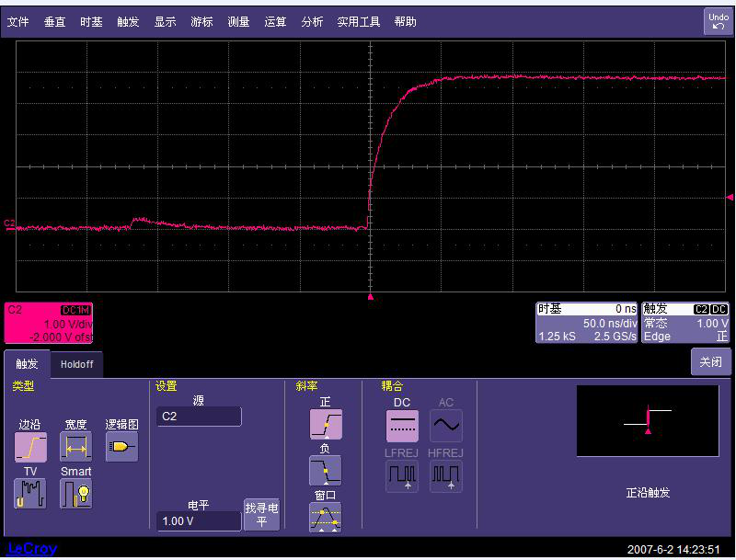
Task: Choose the 窗口 (Window) slope icon
Action: [x=325, y=518]
